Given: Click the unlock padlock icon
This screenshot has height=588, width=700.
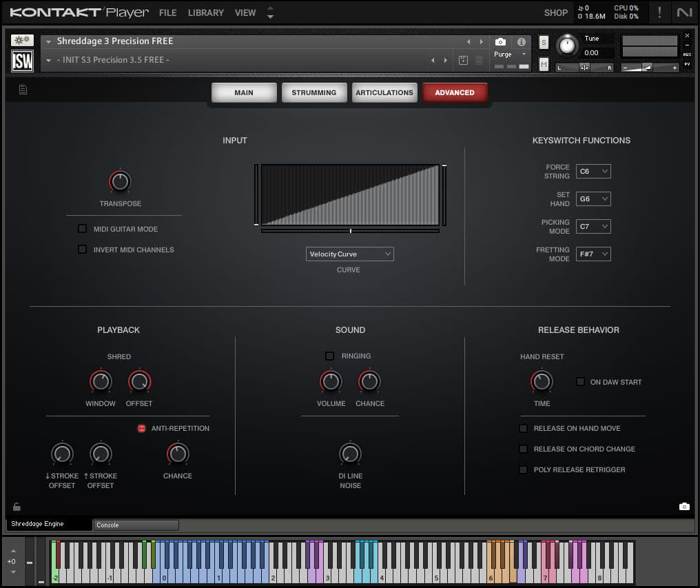Looking at the screenshot, I should pos(17,507).
